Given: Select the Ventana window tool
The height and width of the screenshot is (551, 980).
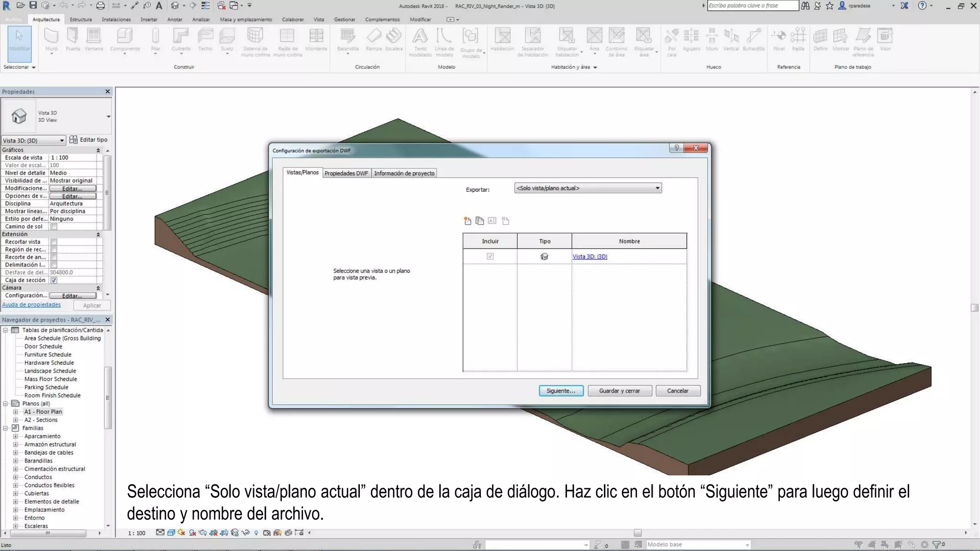Looking at the screenshot, I should (94, 40).
